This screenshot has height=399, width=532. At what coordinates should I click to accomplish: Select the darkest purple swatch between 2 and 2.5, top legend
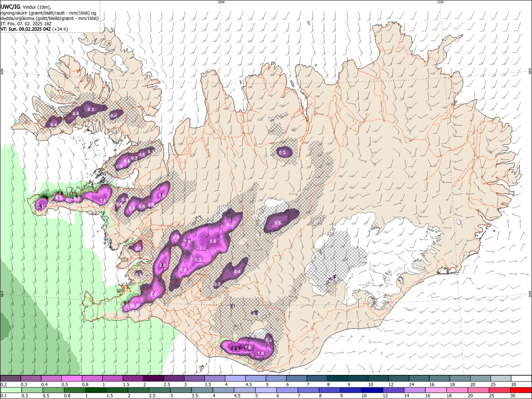coord(153,379)
